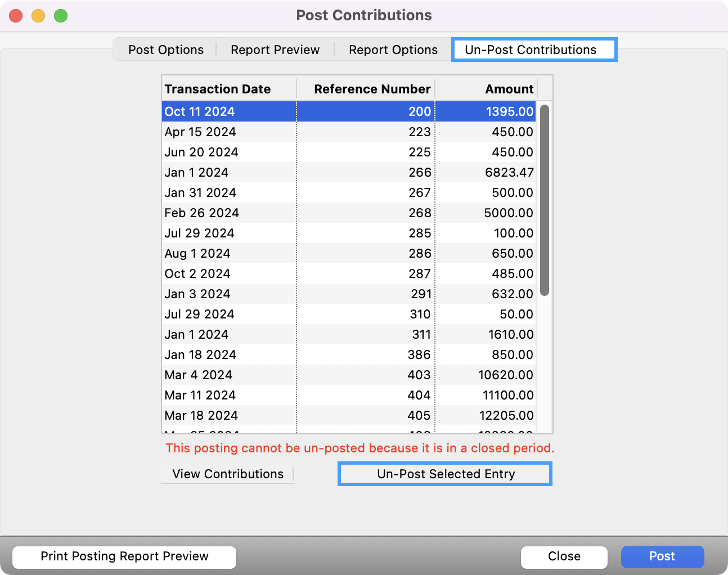
Task: Sort by the Transaction Date column header
Action: point(217,89)
